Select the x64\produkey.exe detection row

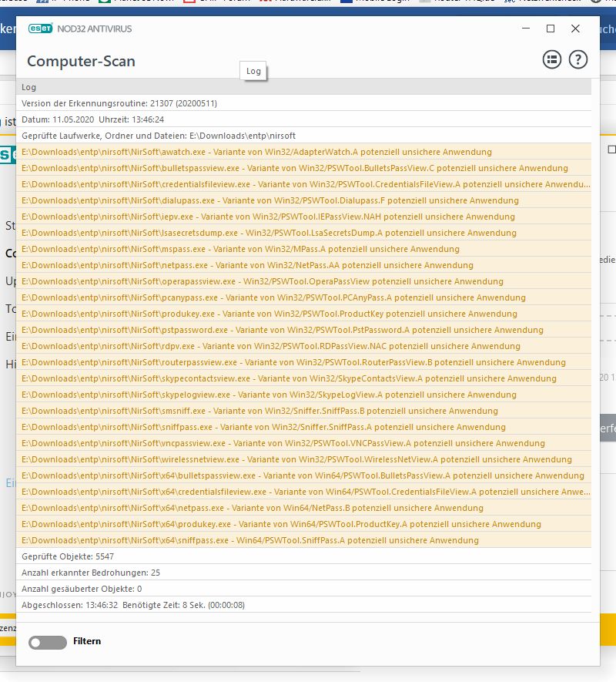(303, 524)
